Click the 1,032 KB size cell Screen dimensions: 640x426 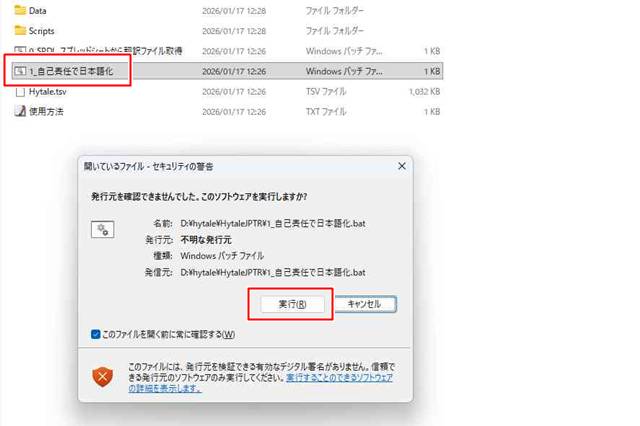pos(424,91)
